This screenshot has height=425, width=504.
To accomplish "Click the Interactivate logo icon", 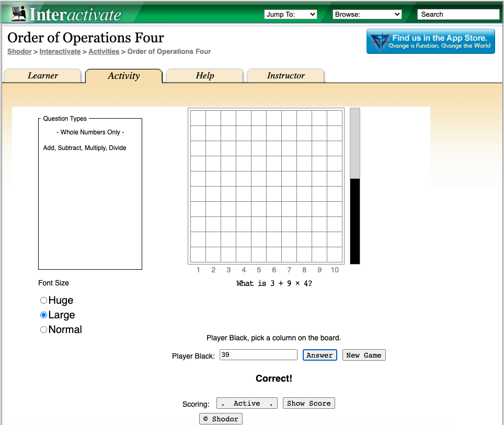I will tap(19, 14).
